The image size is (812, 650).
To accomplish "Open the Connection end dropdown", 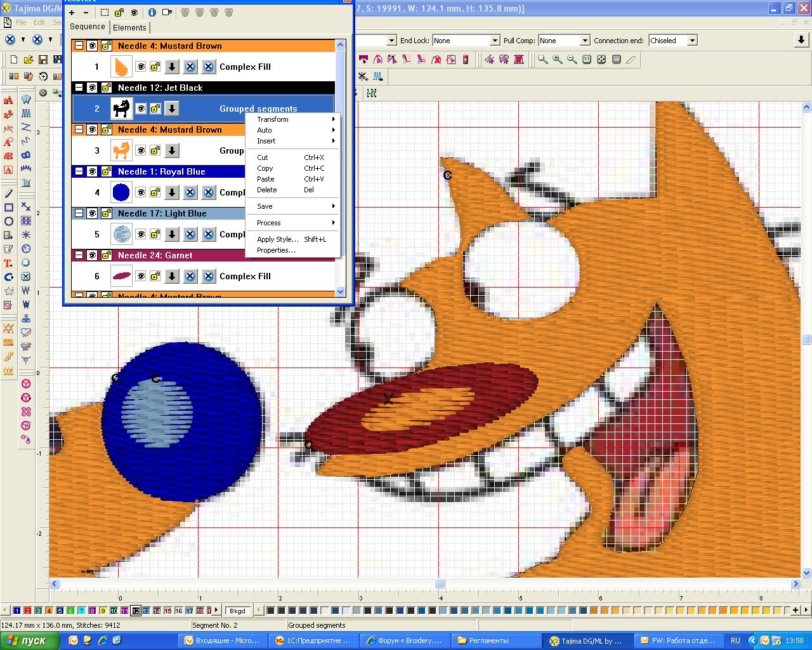I will [x=692, y=41].
